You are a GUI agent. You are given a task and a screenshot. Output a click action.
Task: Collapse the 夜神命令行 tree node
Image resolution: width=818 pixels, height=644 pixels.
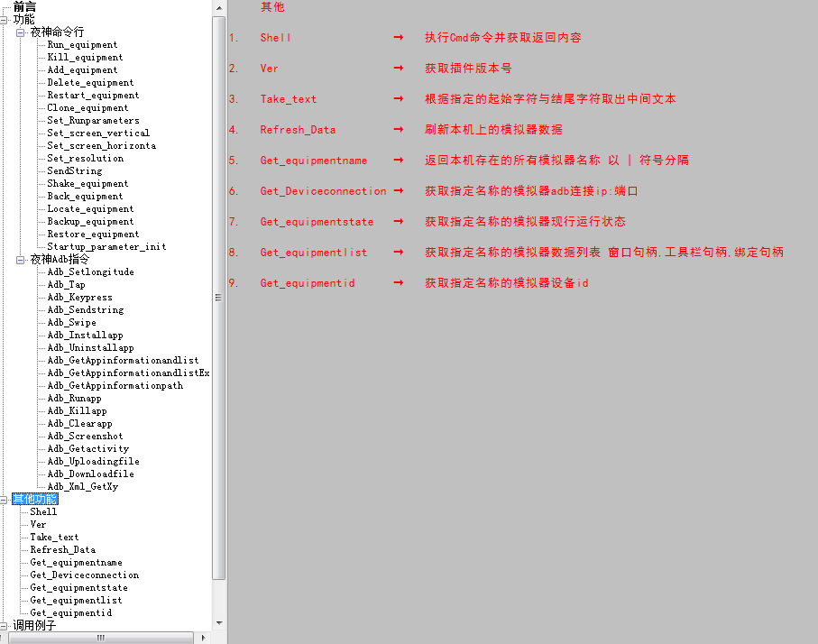pyautogui.click(x=21, y=32)
